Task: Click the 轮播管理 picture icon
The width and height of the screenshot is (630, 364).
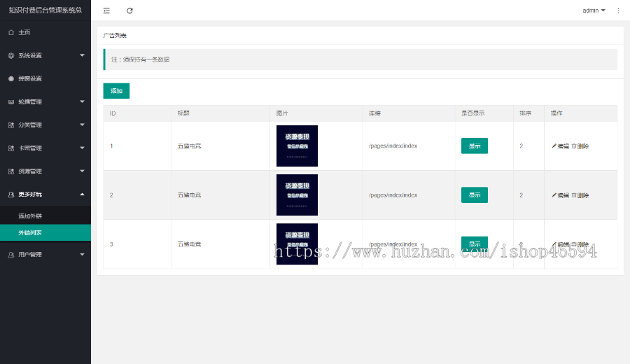Action: pyautogui.click(x=11, y=102)
